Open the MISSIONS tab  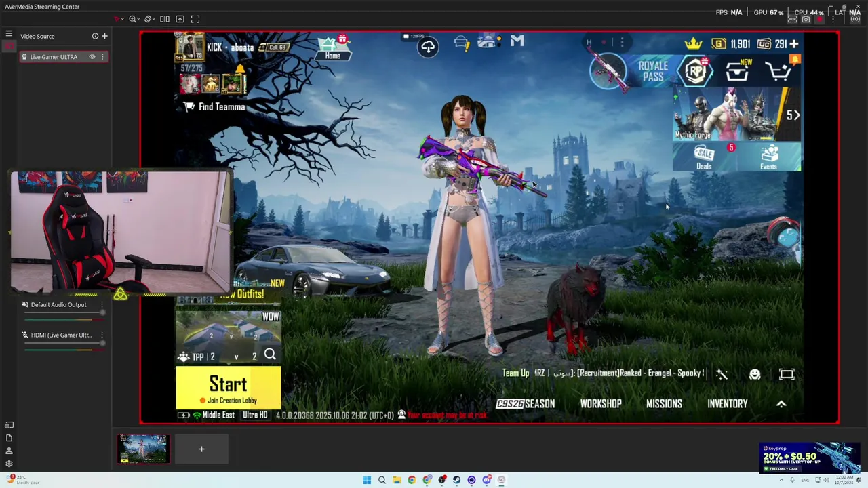point(664,404)
